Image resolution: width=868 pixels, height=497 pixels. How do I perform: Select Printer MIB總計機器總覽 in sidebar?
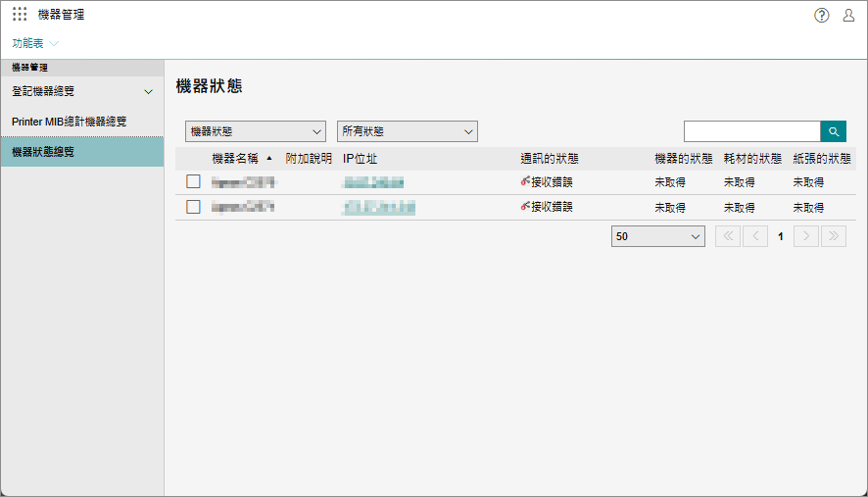[x=70, y=122]
